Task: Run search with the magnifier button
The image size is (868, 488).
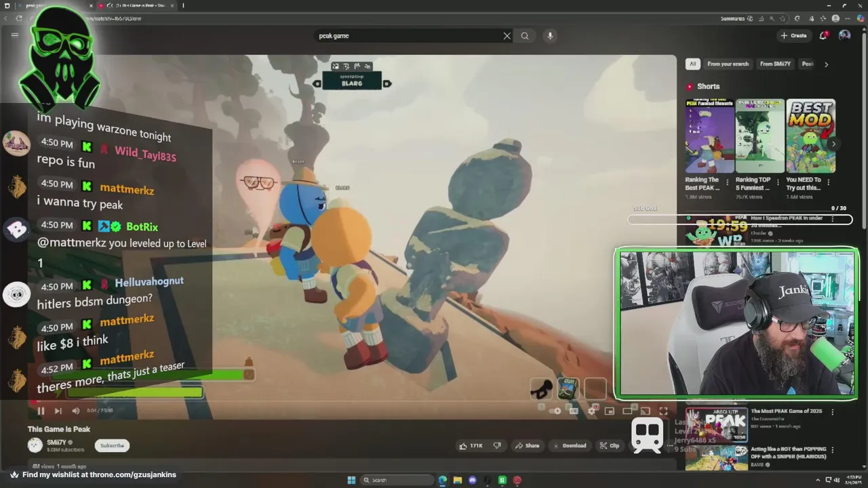Action: 525,36
